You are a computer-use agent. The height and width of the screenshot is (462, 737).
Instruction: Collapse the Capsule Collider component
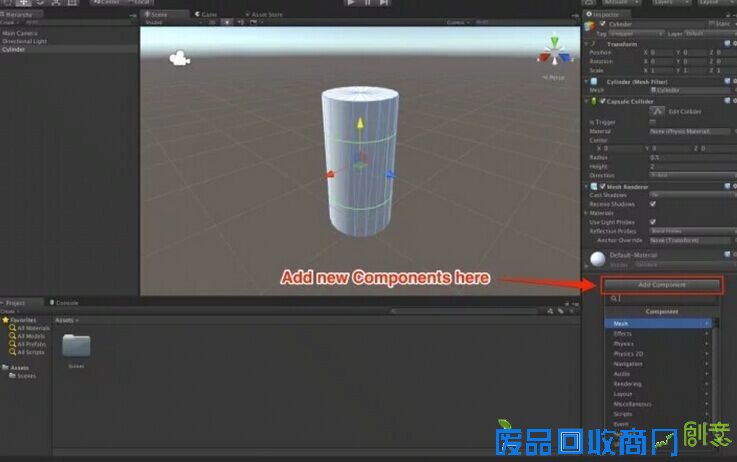coord(587,102)
